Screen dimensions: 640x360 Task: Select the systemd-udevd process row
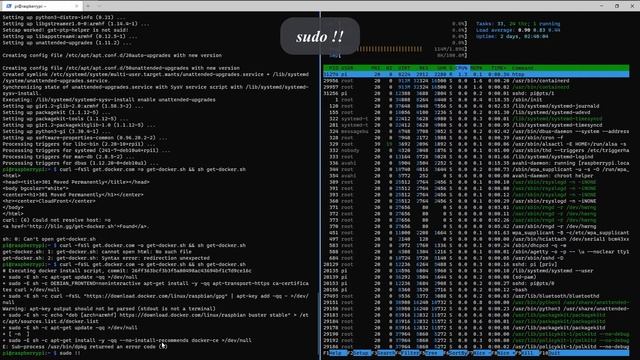(x=476, y=113)
